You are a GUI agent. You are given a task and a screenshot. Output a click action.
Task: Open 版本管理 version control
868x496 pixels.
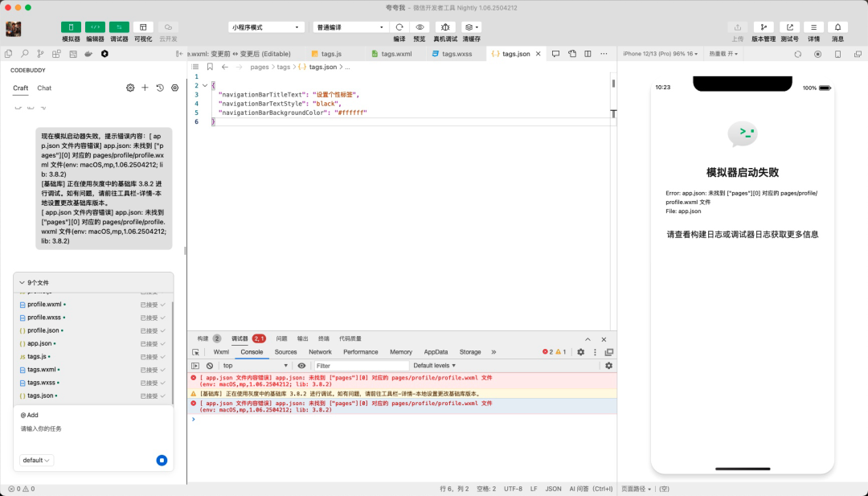764,27
